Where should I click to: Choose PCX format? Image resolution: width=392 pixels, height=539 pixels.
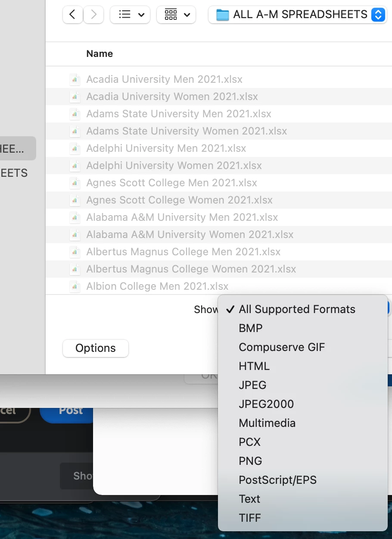[302, 442]
